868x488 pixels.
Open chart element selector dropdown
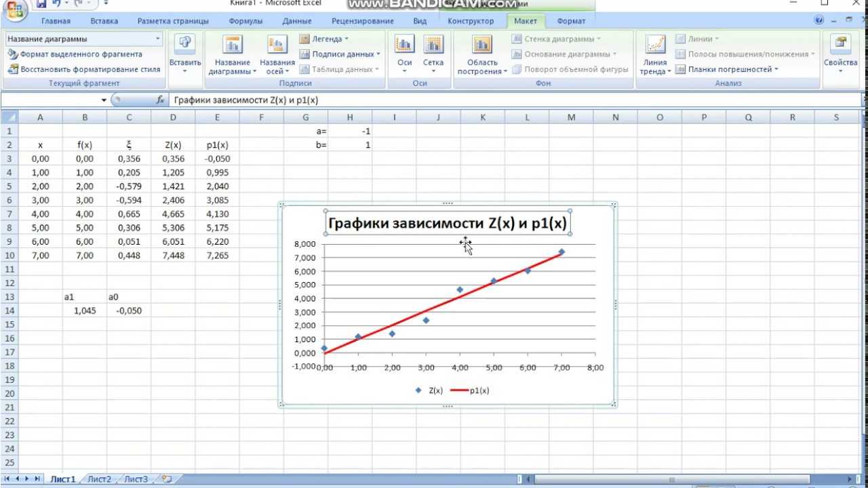[157, 39]
